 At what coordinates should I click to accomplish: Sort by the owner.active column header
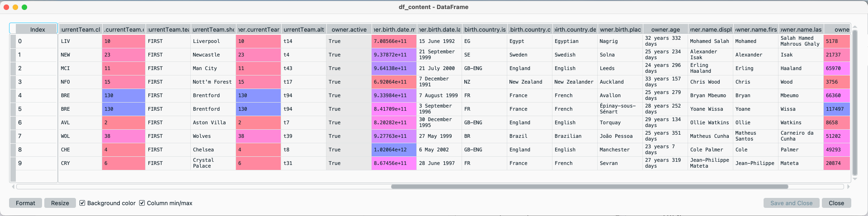click(349, 29)
